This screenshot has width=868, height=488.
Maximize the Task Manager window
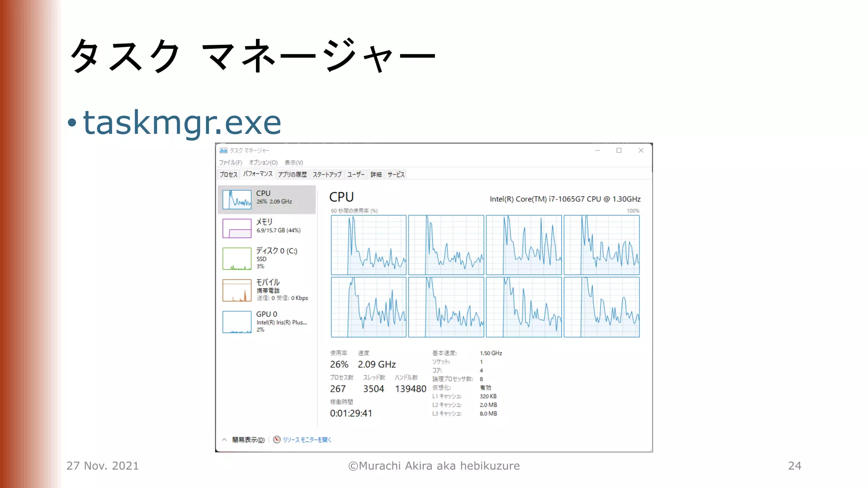tap(619, 150)
